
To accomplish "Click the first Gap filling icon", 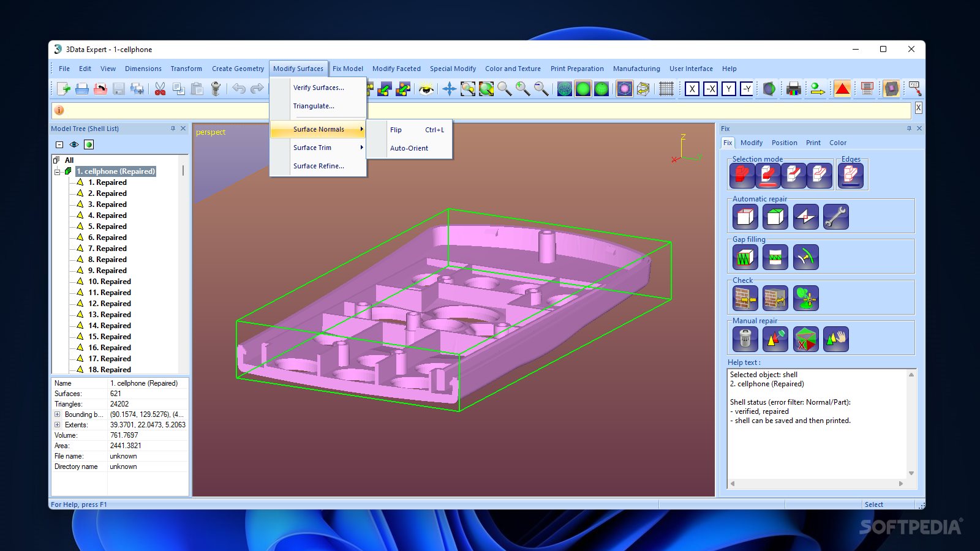I will [745, 257].
